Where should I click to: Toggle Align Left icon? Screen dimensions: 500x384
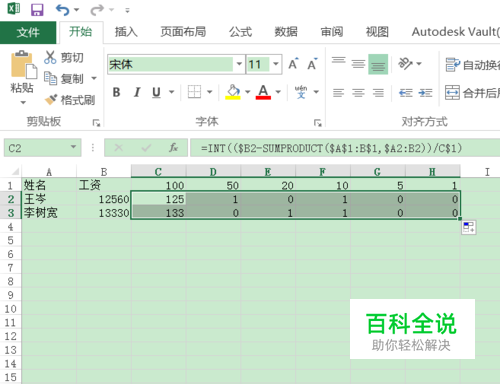click(x=338, y=92)
